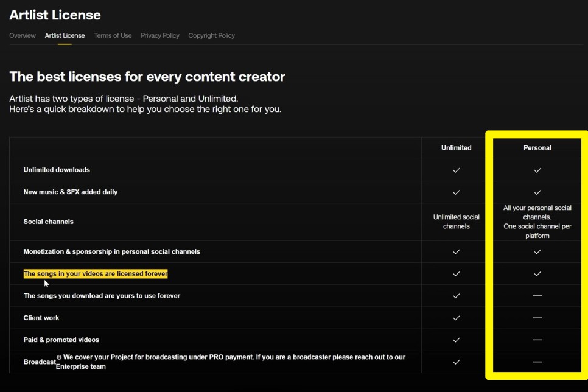Viewport: 588px width, 392px height.
Task: Switch to Terms of Use tab
Action: (x=113, y=35)
